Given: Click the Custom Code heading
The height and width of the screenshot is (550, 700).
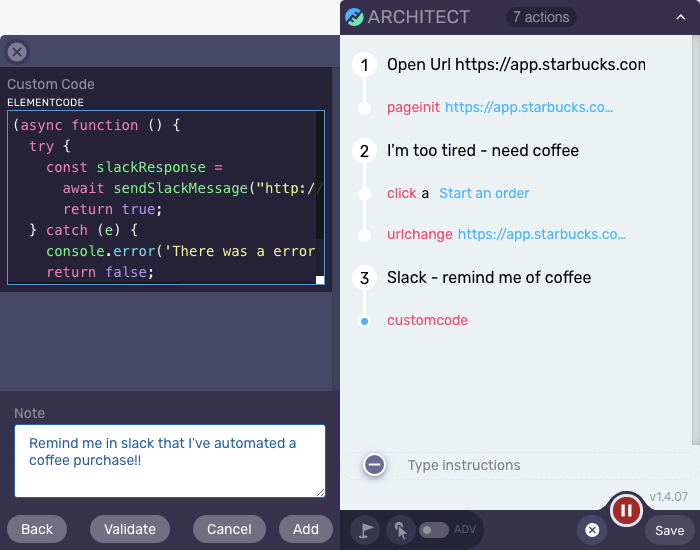Looking at the screenshot, I should 51,84.
